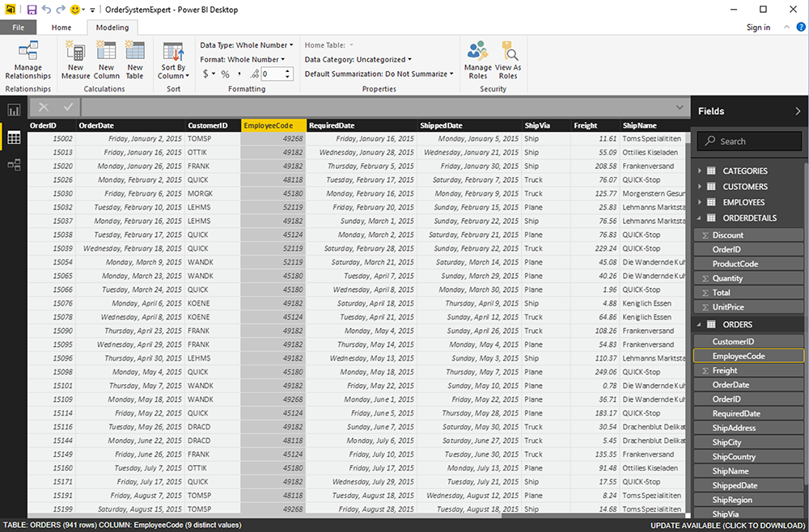Open the Home Table dropdown
This screenshot has height=532, width=809.
click(x=329, y=44)
